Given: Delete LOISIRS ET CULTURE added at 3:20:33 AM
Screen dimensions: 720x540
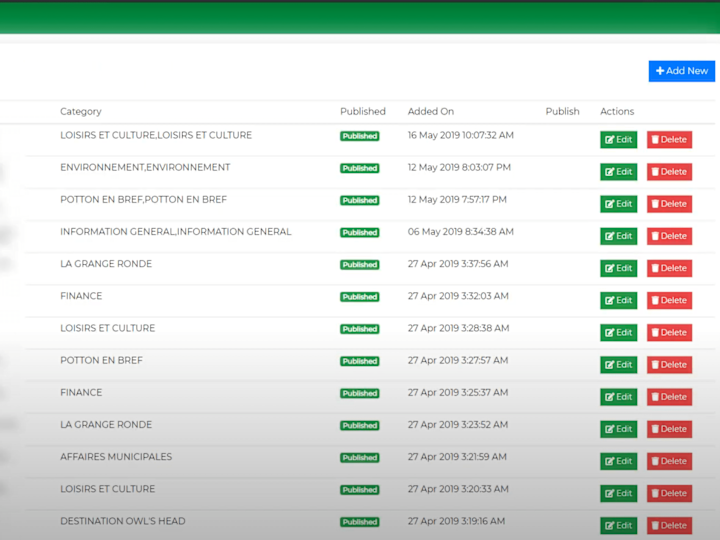Looking at the screenshot, I should (x=669, y=493).
